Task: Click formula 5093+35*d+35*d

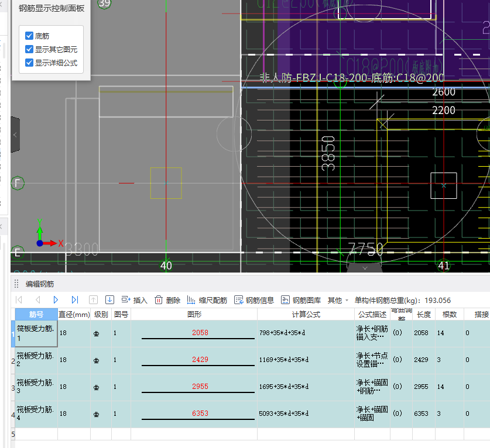Action: 284,413
